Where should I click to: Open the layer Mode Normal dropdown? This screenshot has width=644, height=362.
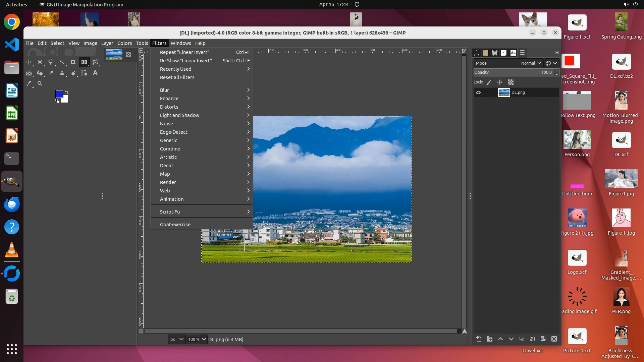tap(531, 63)
